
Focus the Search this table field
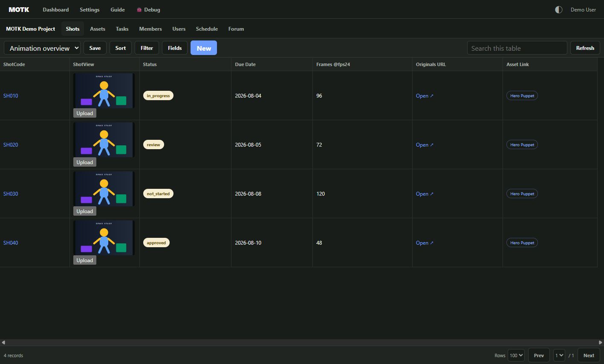(x=517, y=48)
